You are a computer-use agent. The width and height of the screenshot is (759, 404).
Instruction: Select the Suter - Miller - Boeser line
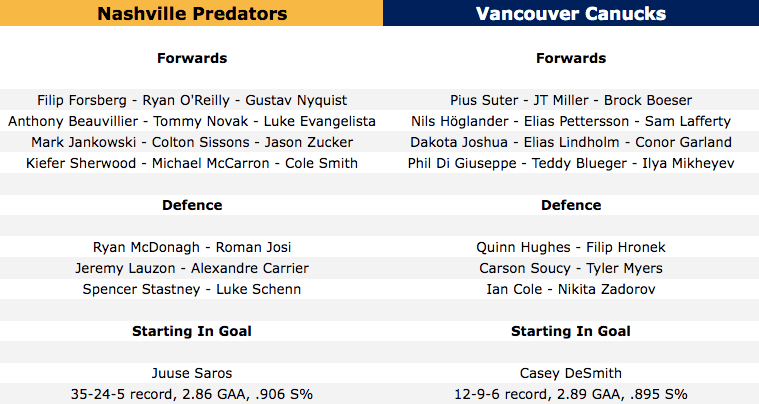(571, 100)
